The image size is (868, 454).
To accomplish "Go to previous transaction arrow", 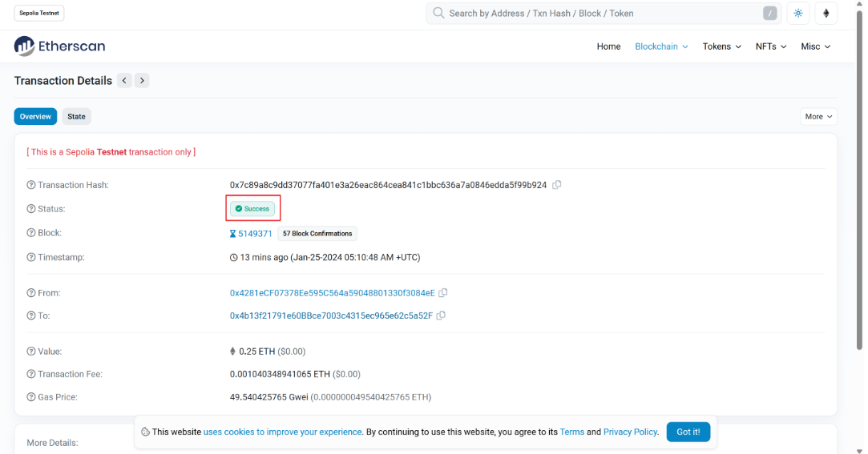I will tap(124, 81).
